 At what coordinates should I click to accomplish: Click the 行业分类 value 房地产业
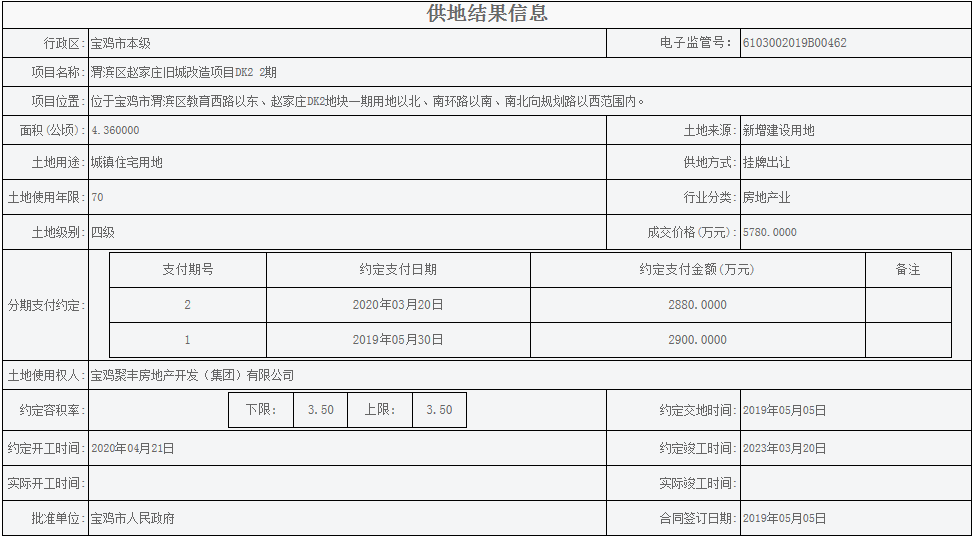766,198
